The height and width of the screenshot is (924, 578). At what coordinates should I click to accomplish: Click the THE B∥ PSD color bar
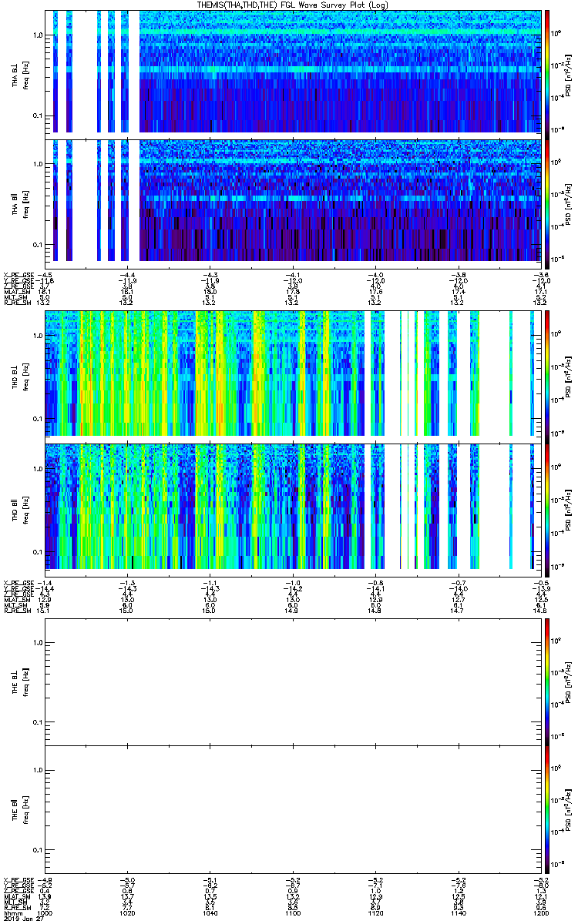(x=548, y=808)
